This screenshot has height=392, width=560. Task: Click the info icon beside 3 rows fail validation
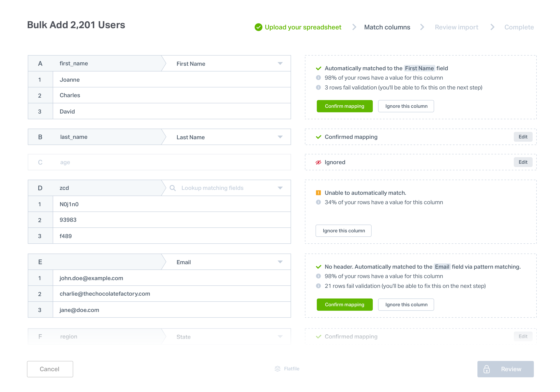pos(318,87)
